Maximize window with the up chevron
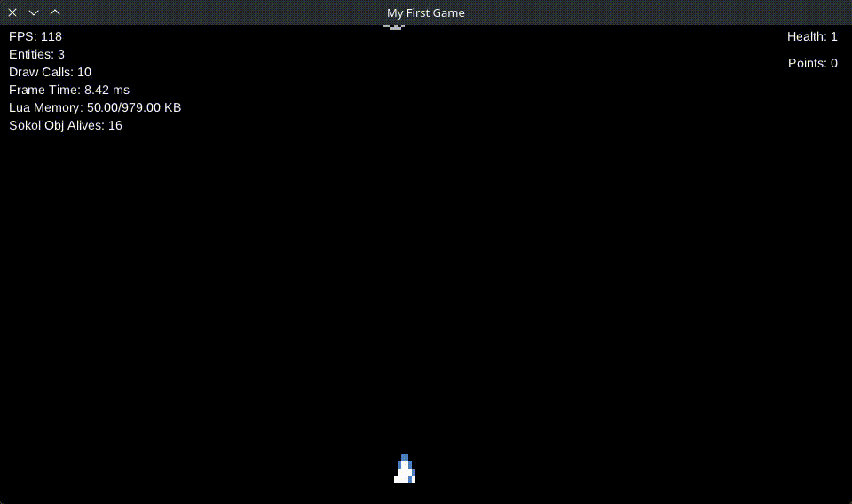The width and height of the screenshot is (852, 504). [x=55, y=12]
